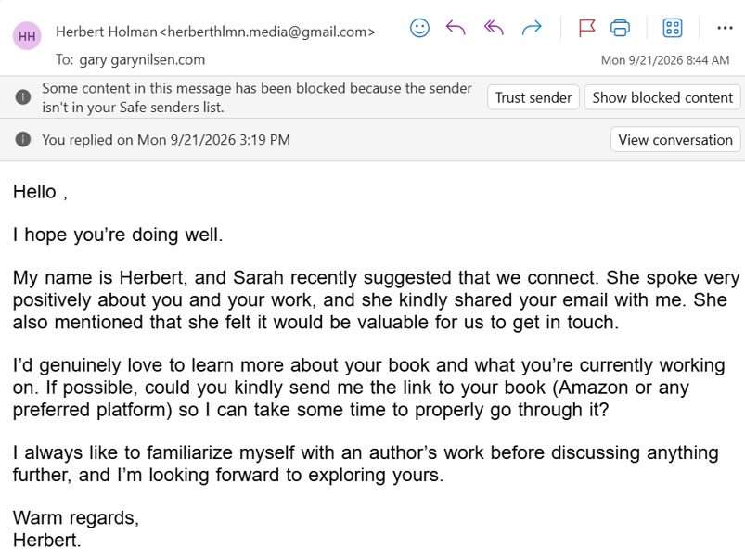Click the message date Mon 9/21/2026 8:44 AM
This screenshot has width=745, height=560.
coord(664,60)
